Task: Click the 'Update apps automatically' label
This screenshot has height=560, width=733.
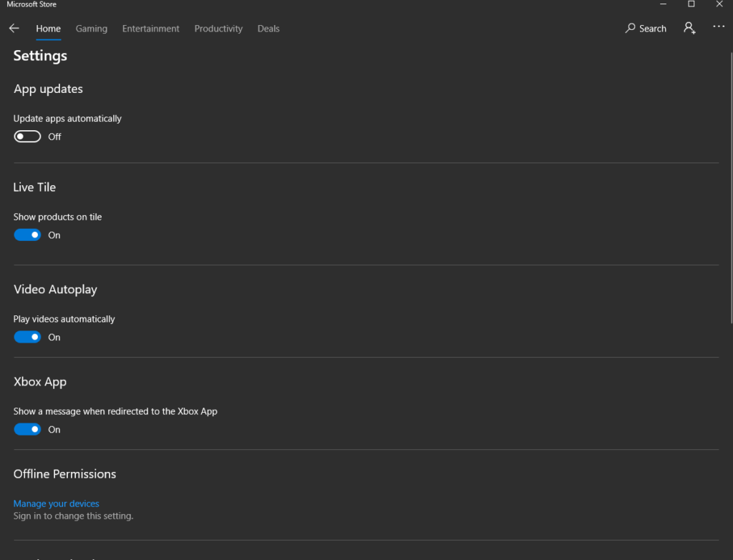Action: click(67, 119)
